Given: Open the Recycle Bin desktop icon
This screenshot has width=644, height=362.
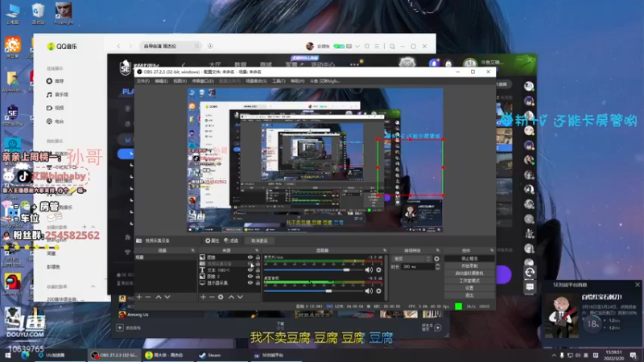Looking at the screenshot, I should coord(38,13).
